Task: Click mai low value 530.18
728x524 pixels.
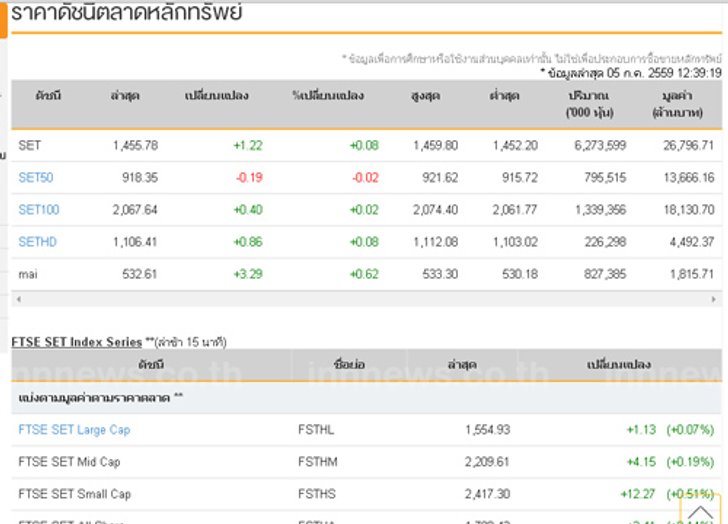Action: click(520, 274)
